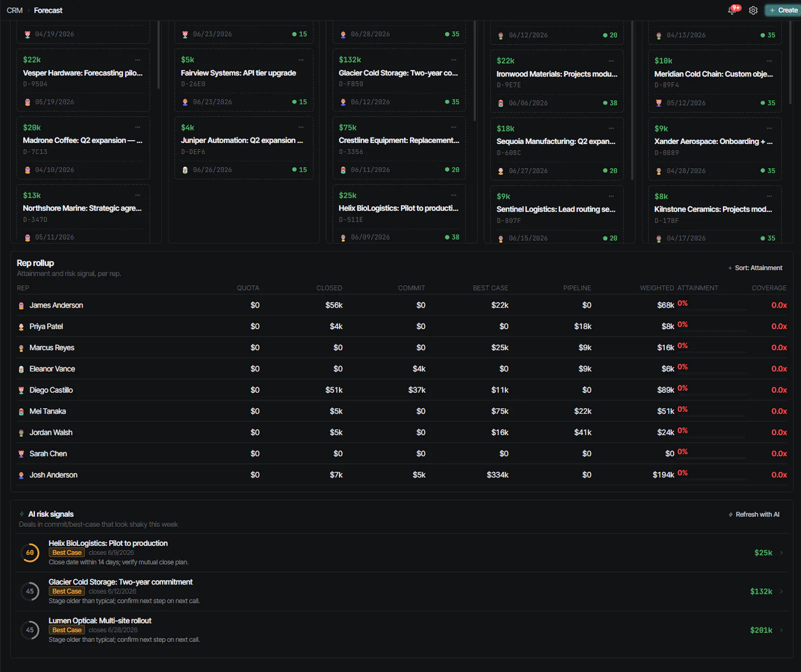Open the notifications bell
The height and width of the screenshot is (672, 801).
[x=732, y=10]
